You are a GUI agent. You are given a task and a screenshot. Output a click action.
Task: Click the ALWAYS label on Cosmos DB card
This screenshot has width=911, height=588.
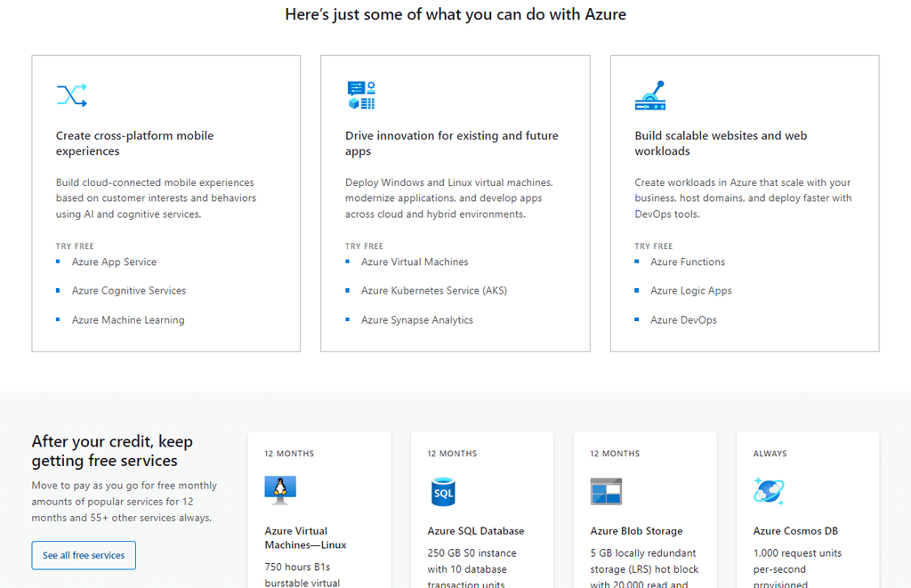click(x=770, y=454)
